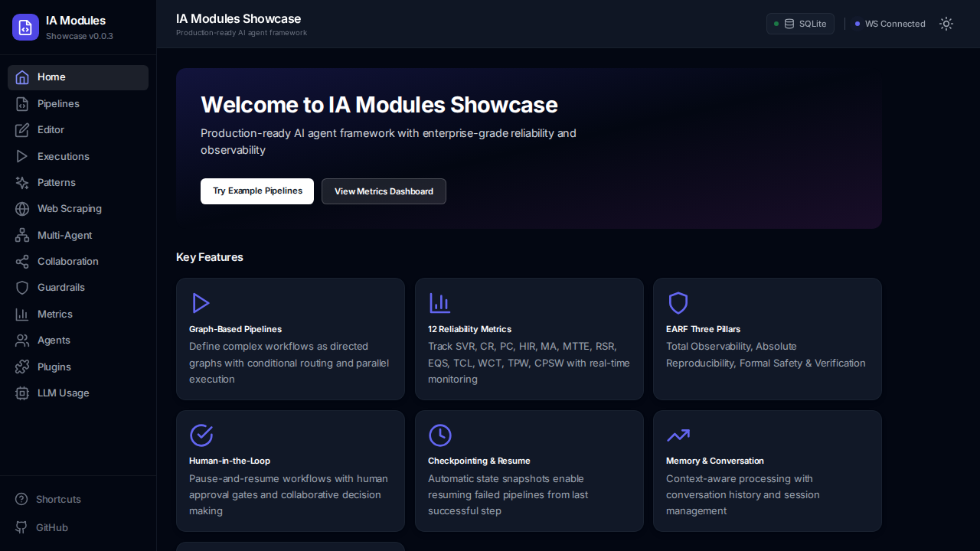Click the LLM Usage chip icon

[x=22, y=393]
